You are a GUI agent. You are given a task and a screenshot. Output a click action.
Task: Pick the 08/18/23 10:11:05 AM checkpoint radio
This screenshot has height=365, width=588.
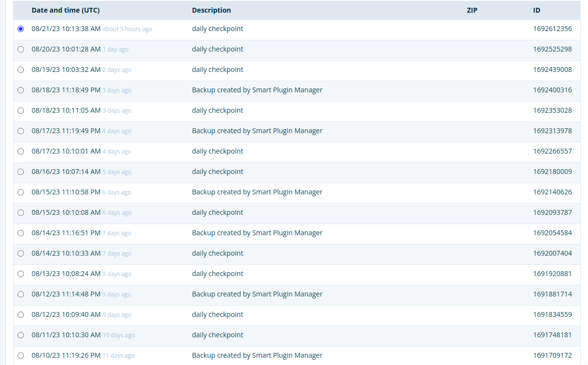click(x=20, y=111)
